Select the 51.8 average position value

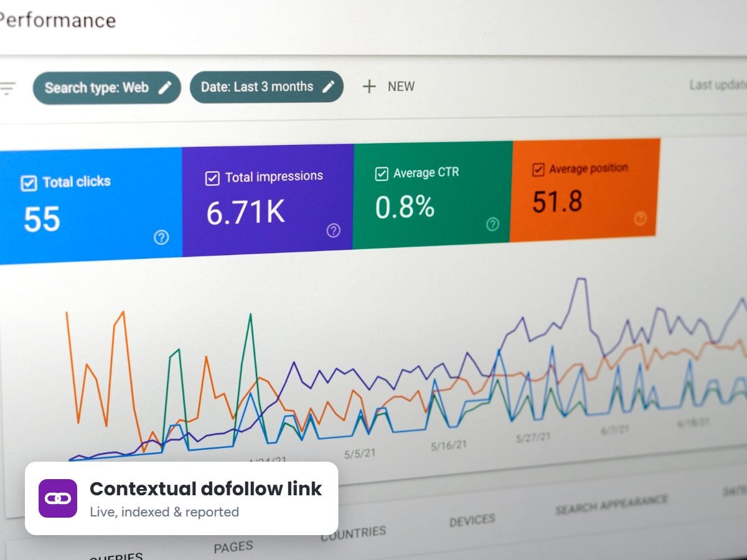tap(558, 201)
